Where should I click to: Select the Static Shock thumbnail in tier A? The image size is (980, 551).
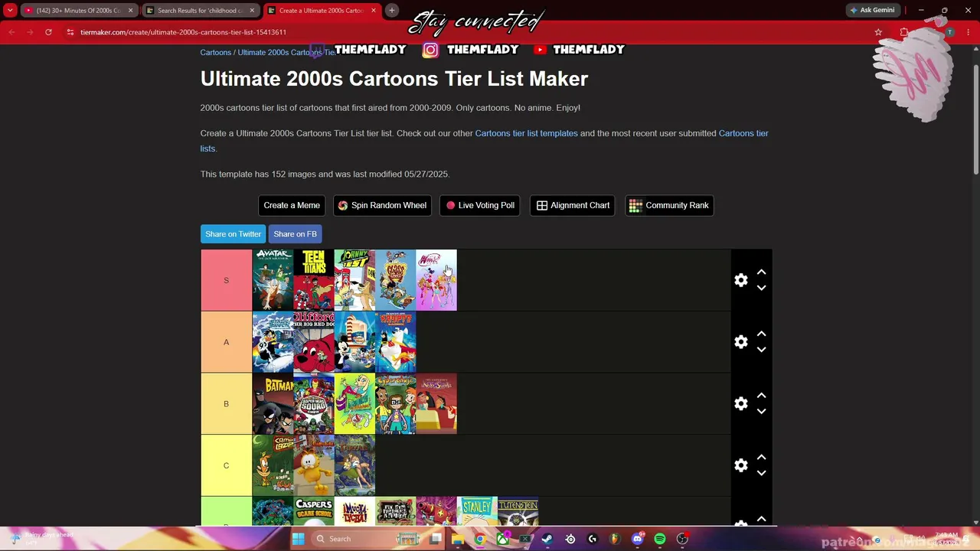tap(273, 342)
